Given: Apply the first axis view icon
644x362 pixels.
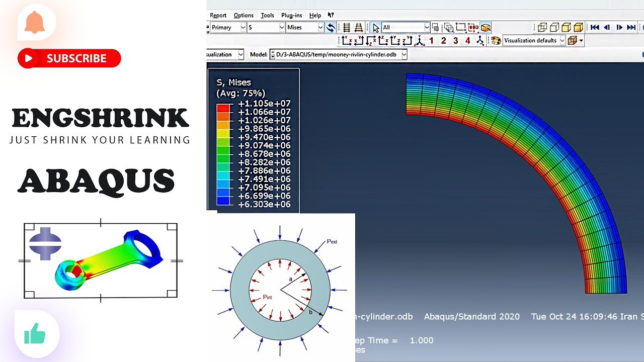Looking at the screenshot, I should pos(347,40).
